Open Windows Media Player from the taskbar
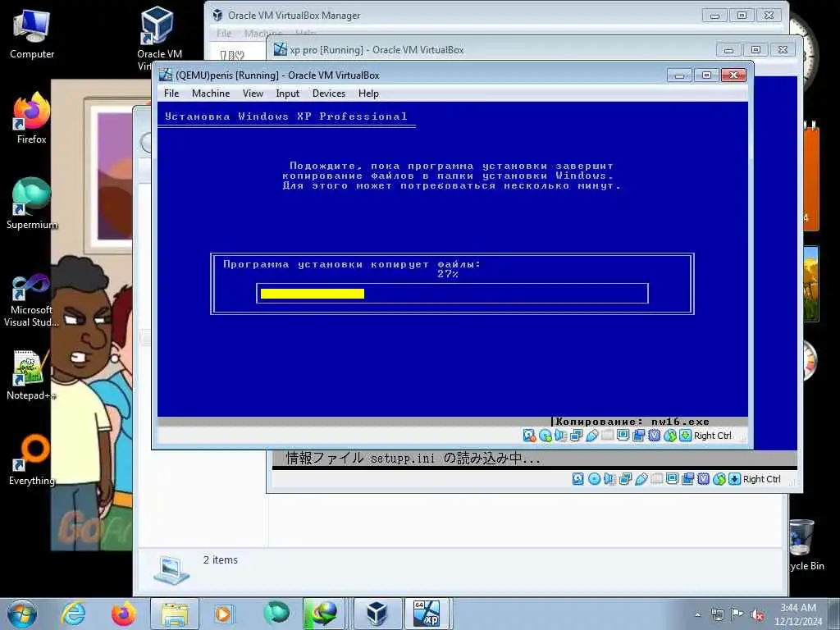Image resolution: width=840 pixels, height=630 pixels. coord(223,614)
